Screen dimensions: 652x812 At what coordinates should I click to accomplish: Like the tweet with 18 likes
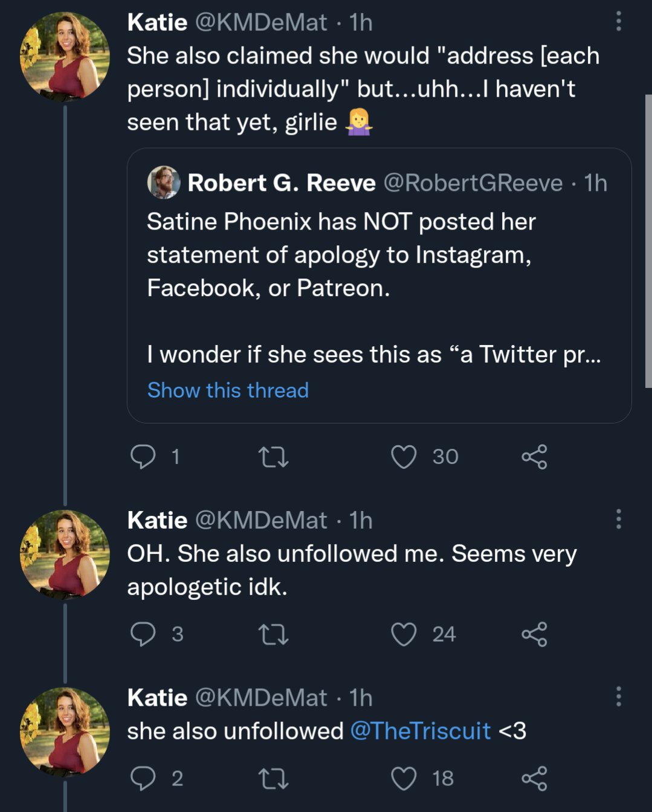coord(404,779)
